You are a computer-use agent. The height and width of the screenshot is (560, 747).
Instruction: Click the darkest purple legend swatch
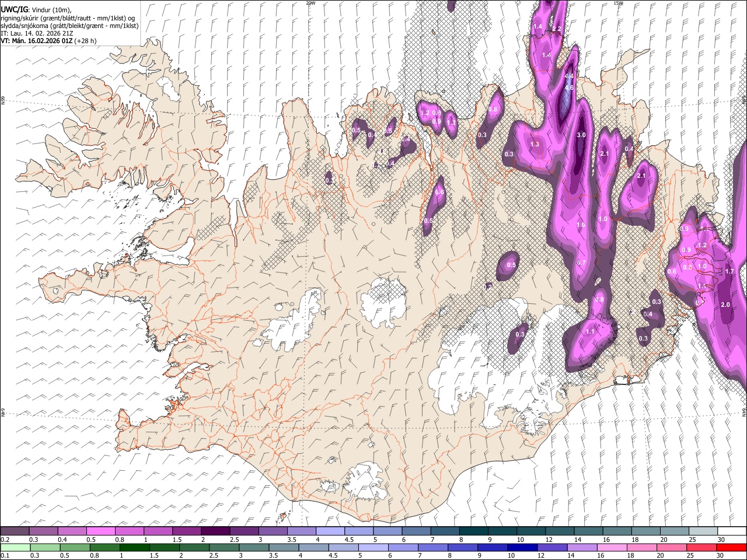[215, 531]
